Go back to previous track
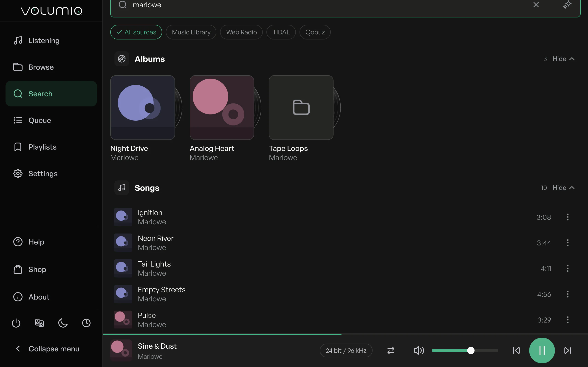 (516, 350)
